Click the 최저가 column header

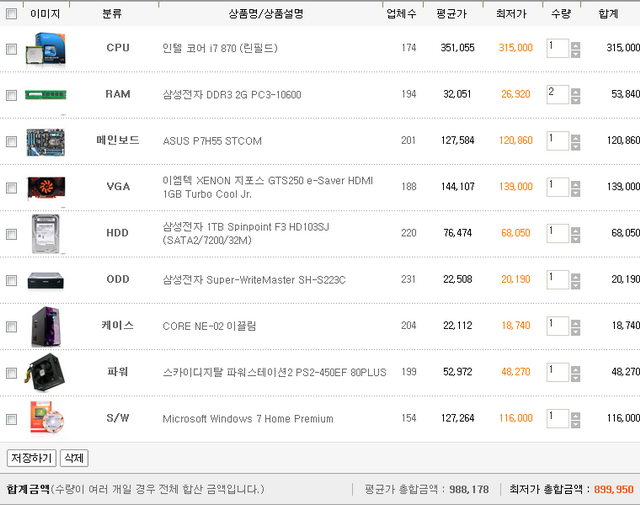click(511, 14)
